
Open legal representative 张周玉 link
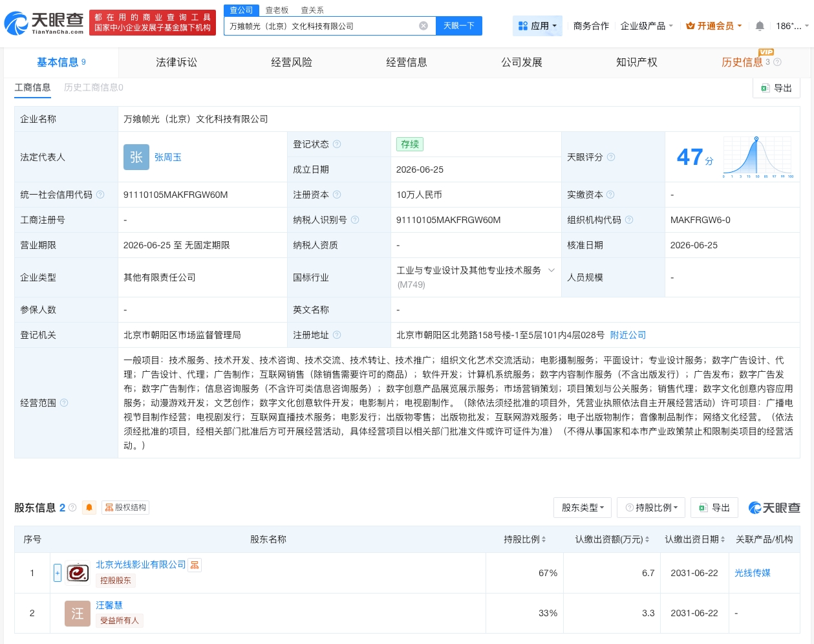pyautogui.click(x=167, y=157)
